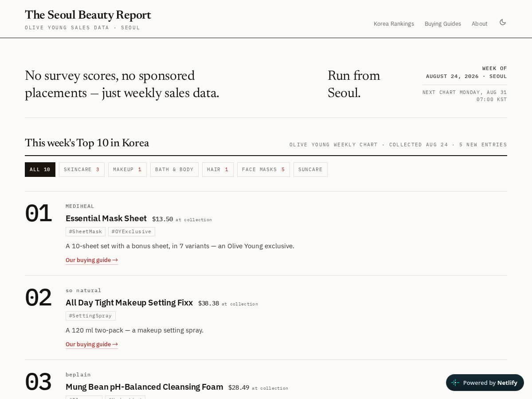Viewport: 532px width, 399px height.
Task: Toggle dark mode with the moon icon
Action: (x=503, y=22)
